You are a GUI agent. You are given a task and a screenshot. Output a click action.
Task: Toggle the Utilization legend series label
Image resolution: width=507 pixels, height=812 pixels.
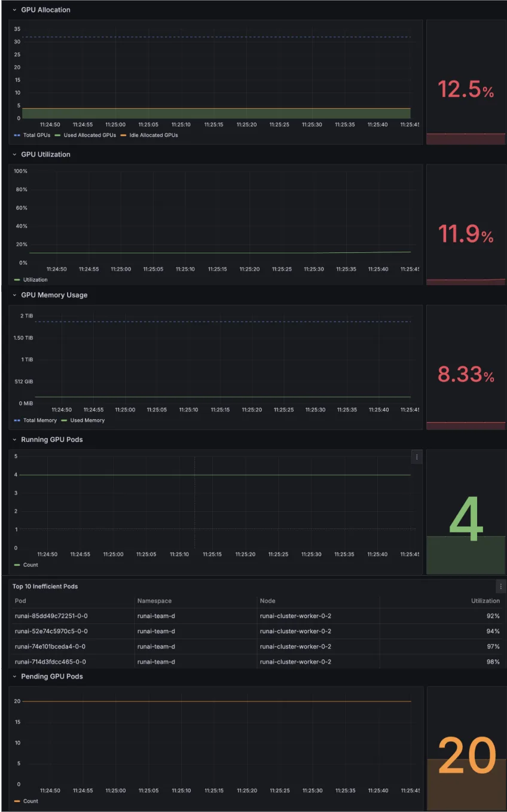pos(35,279)
